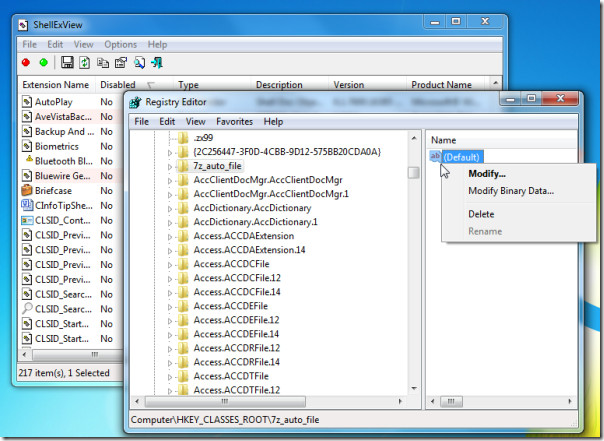This screenshot has height=441, width=604.
Task: Select the Access.ACCDCFile.12 key
Action: click(237, 278)
